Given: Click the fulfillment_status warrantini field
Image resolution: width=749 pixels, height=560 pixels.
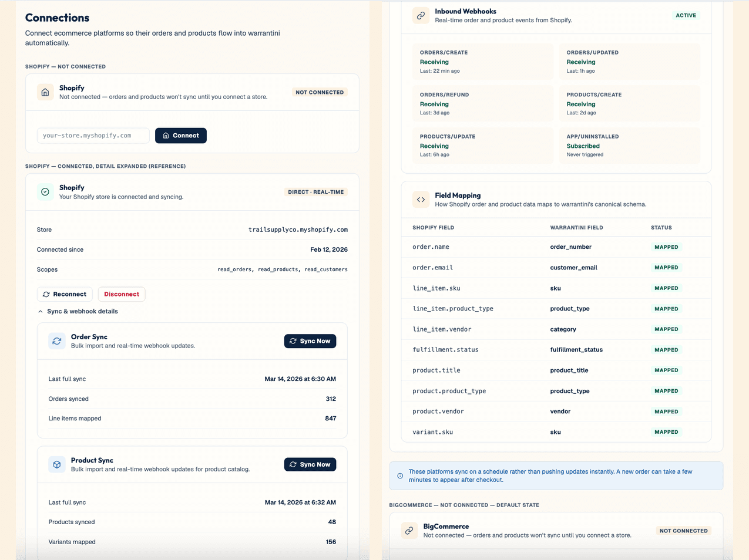Looking at the screenshot, I should tap(576, 350).
